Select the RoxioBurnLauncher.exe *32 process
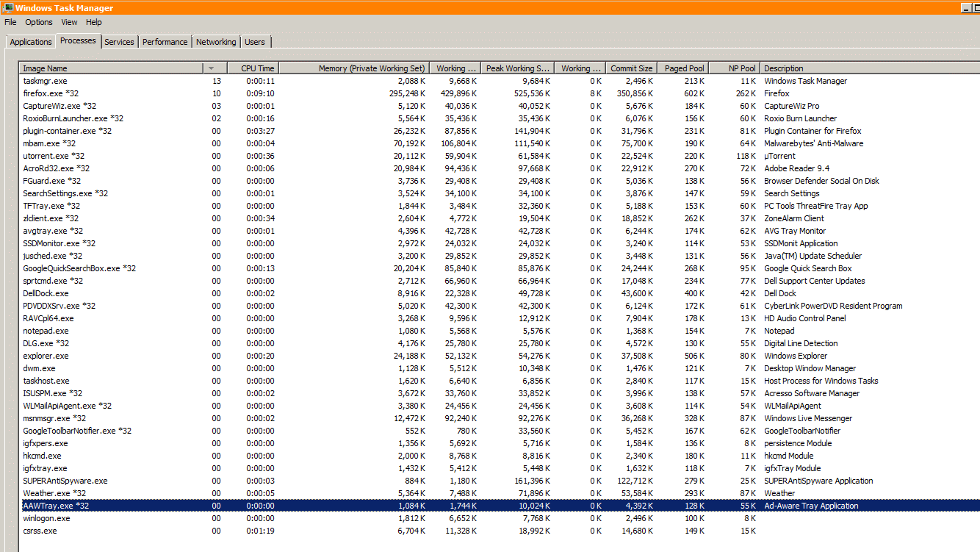 [500, 118]
